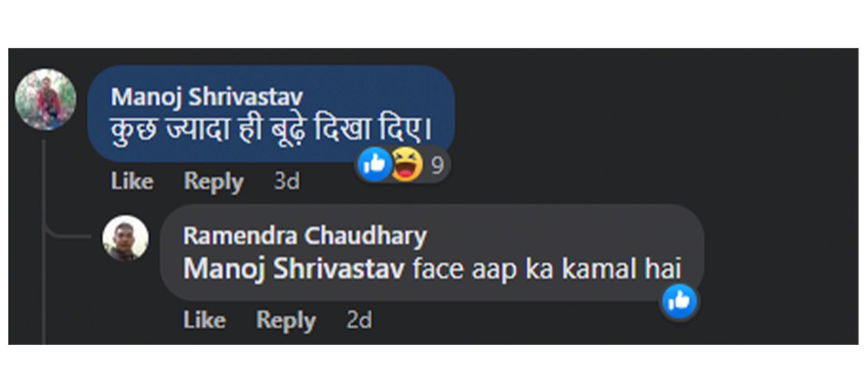Screen dimensions: 868x390
Task: Like Ramendra Chaudhary's reply
Action: [205, 320]
